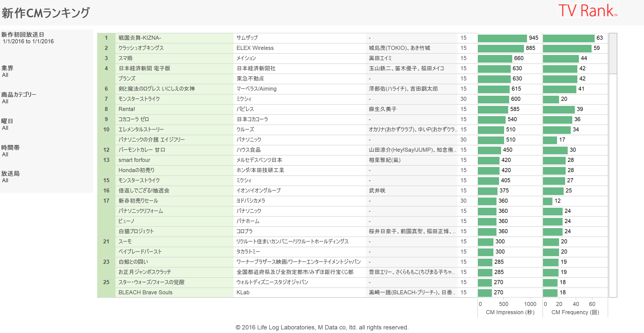Click the frequency bar showing 63

point(569,38)
